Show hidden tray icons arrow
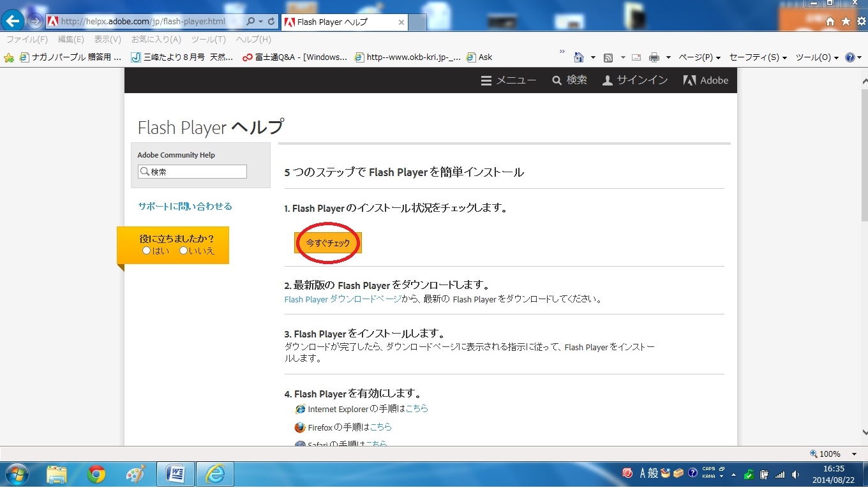The image size is (868, 488). click(x=733, y=475)
